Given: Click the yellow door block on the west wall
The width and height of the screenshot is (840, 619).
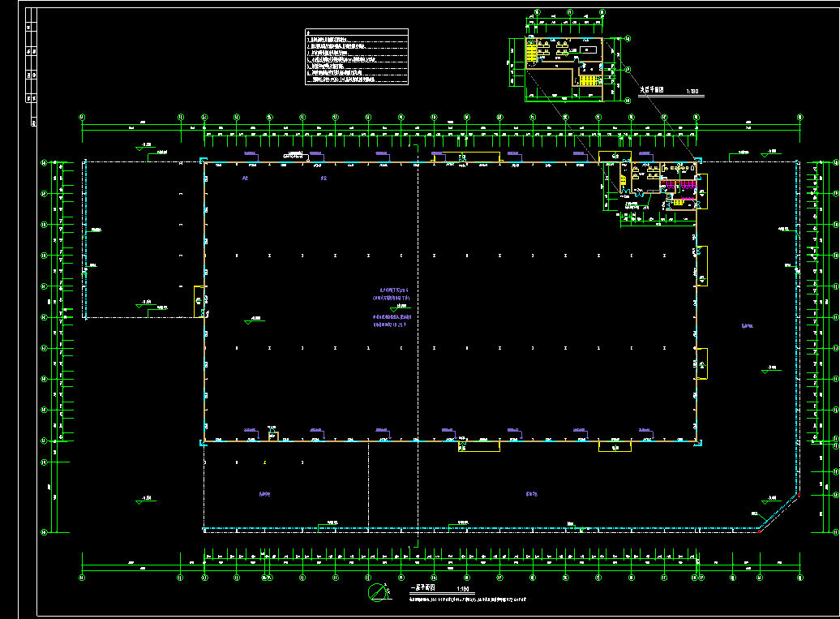Looking at the screenshot, I should click(199, 301).
